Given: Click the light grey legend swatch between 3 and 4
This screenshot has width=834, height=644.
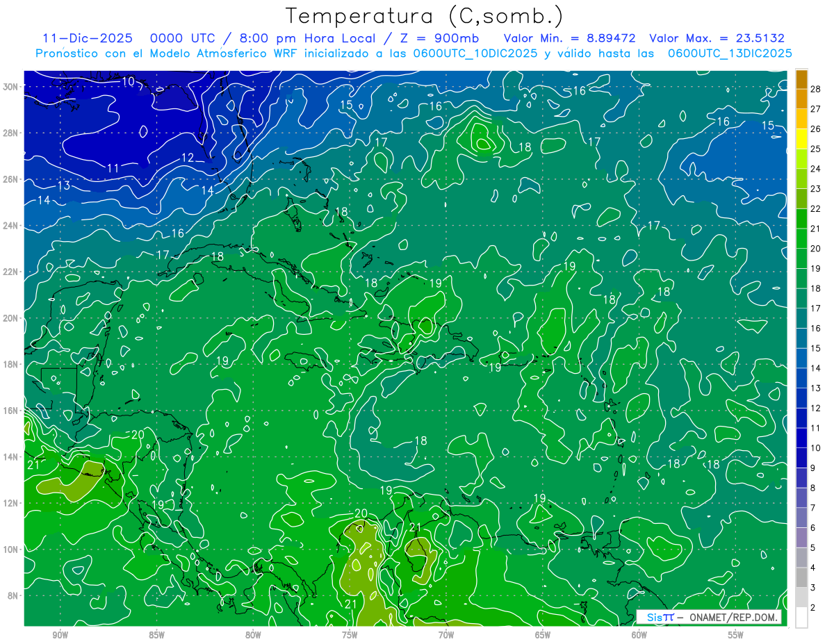Looking at the screenshot, I should click(x=801, y=578).
